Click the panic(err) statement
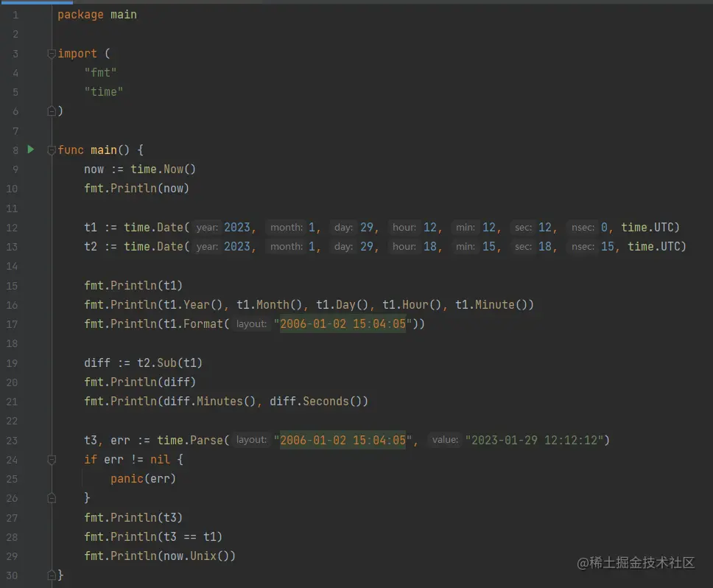The height and width of the screenshot is (588, 713). tap(143, 479)
